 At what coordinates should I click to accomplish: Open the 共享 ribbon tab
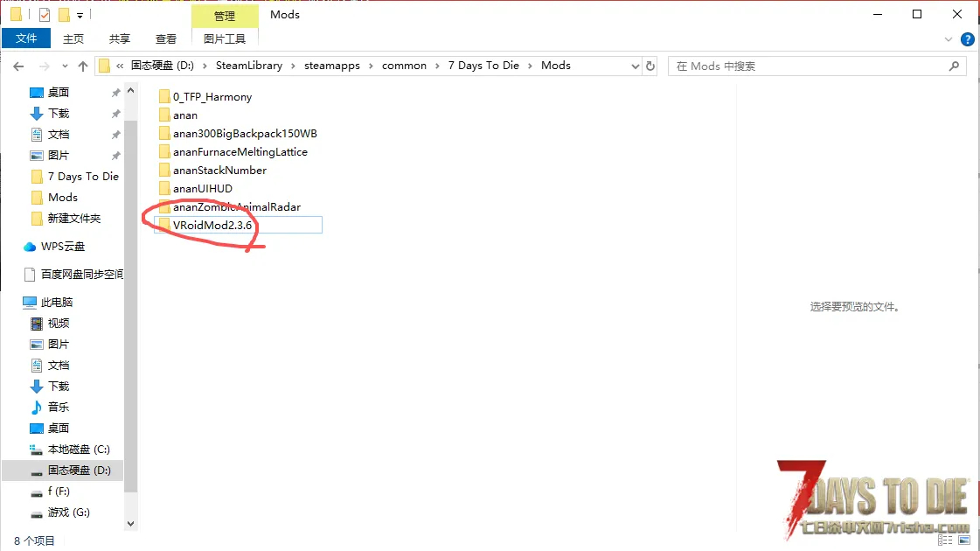click(120, 38)
